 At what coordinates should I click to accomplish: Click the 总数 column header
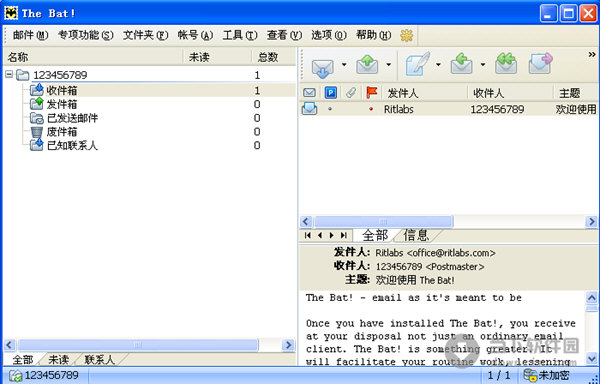click(274, 57)
